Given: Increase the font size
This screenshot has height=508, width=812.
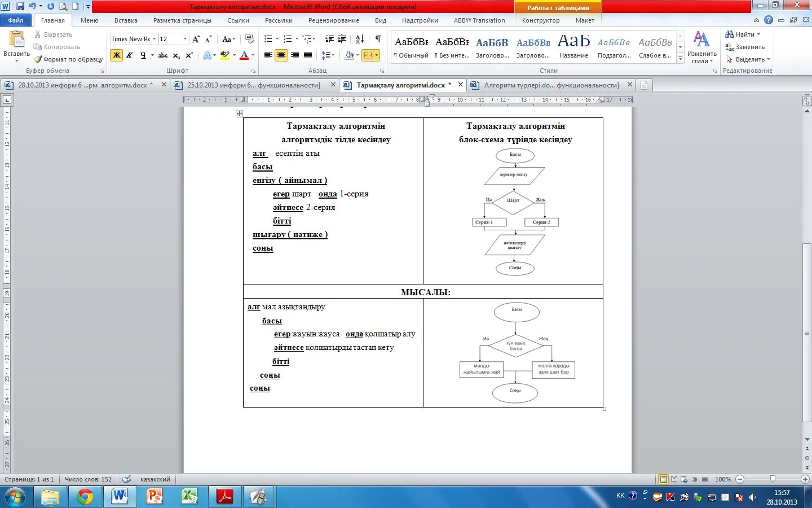Looking at the screenshot, I should tap(196, 39).
